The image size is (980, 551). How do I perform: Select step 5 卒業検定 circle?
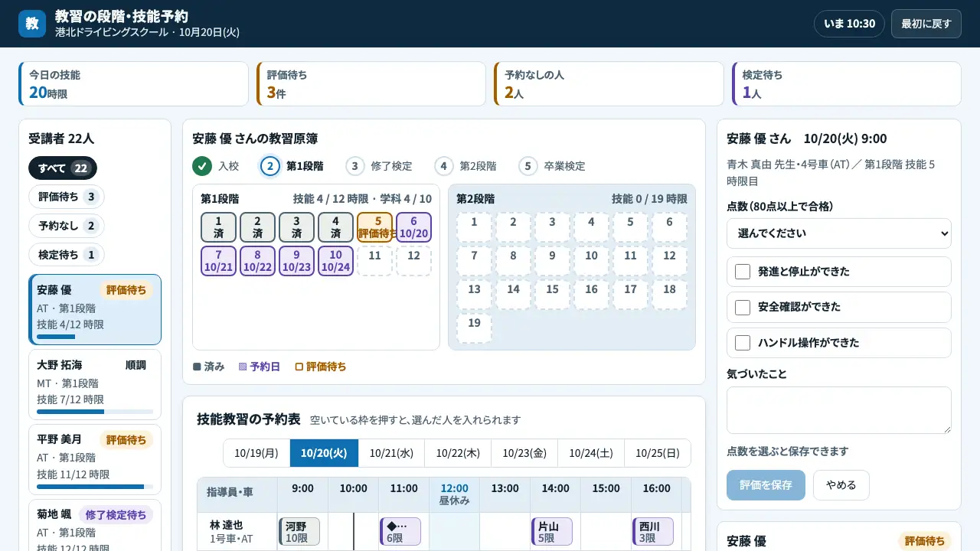click(x=528, y=166)
